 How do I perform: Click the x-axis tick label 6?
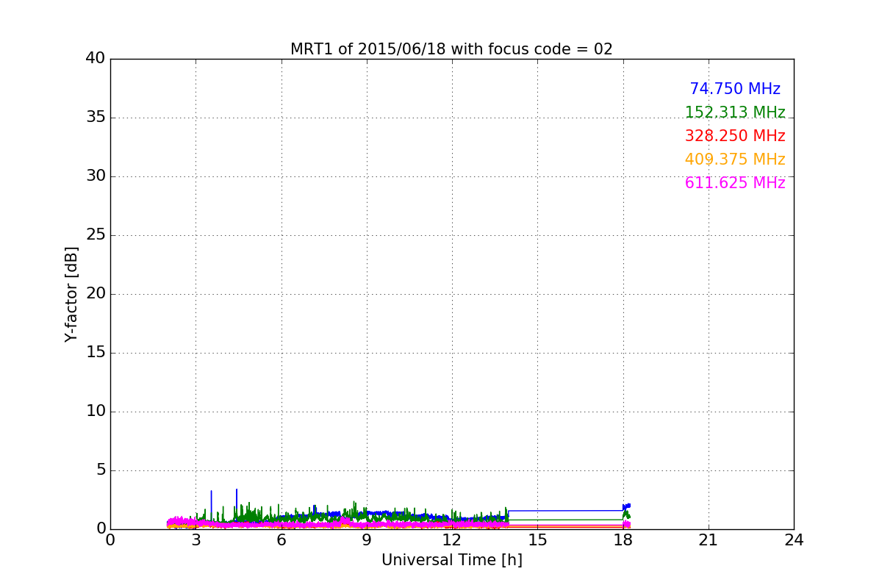[x=281, y=540]
